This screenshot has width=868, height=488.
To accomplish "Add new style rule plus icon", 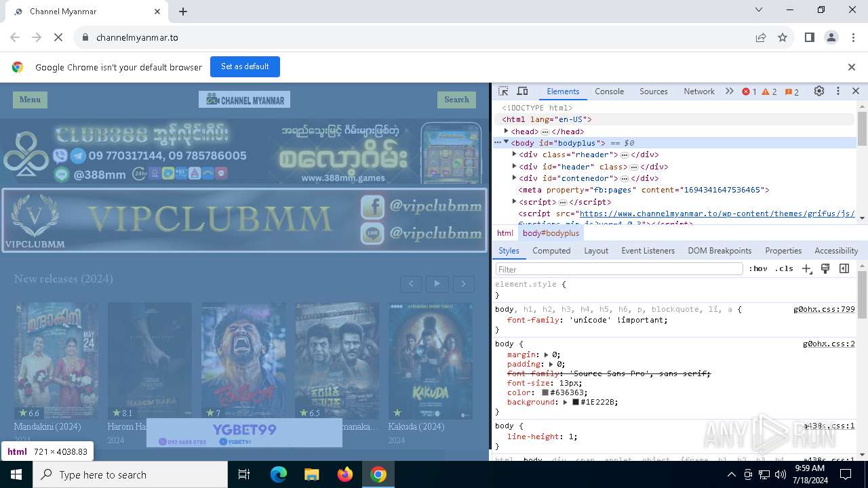I will click(x=807, y=269).
